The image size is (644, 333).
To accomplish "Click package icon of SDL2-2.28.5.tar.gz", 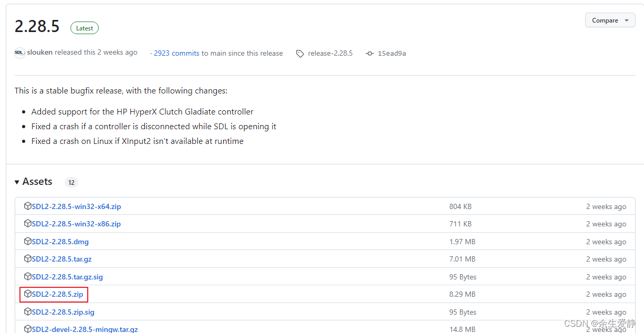I will point(28,259).
